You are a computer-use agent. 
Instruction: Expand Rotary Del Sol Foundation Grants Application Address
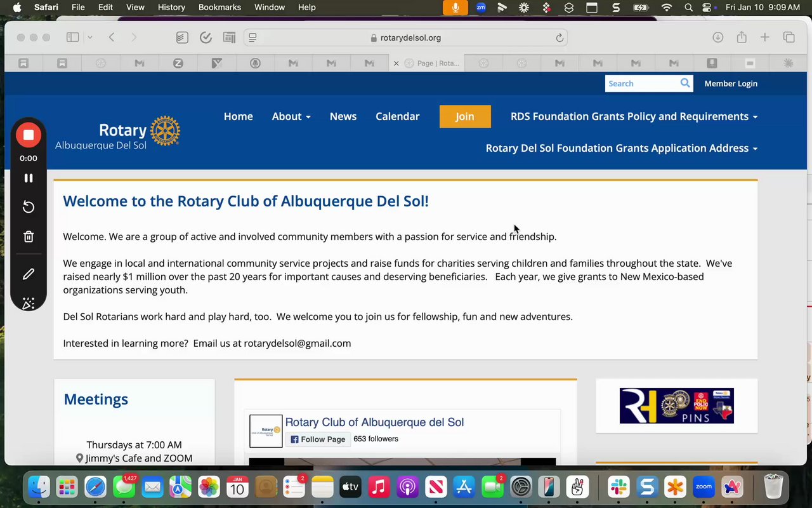622,148
